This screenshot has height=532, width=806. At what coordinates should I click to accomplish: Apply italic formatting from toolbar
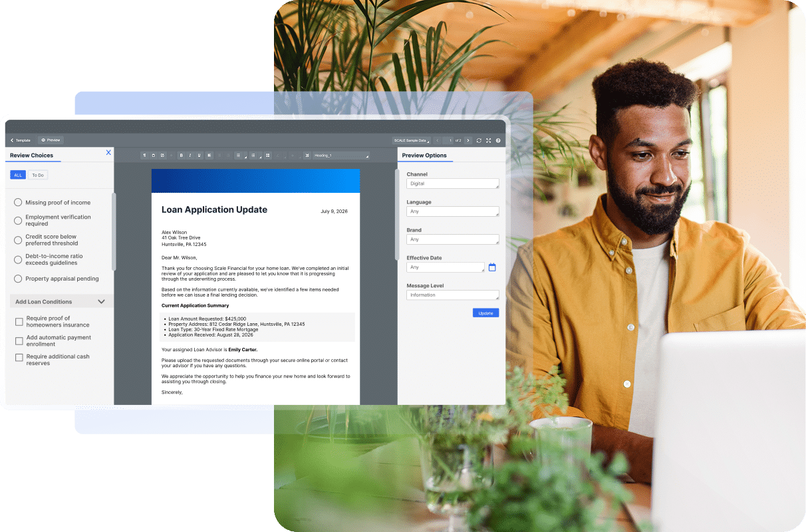coord(190,156)
